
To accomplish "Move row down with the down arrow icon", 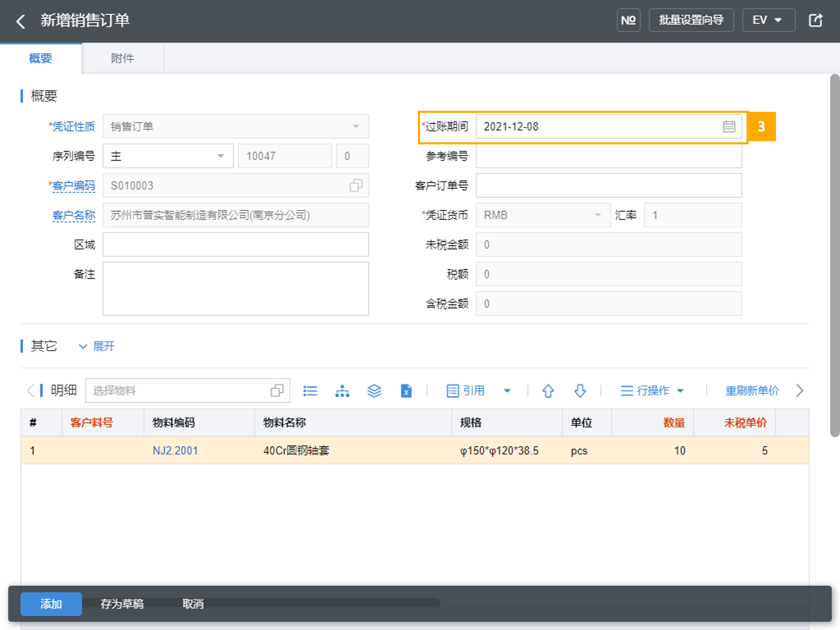I will (x=580, y=391).
